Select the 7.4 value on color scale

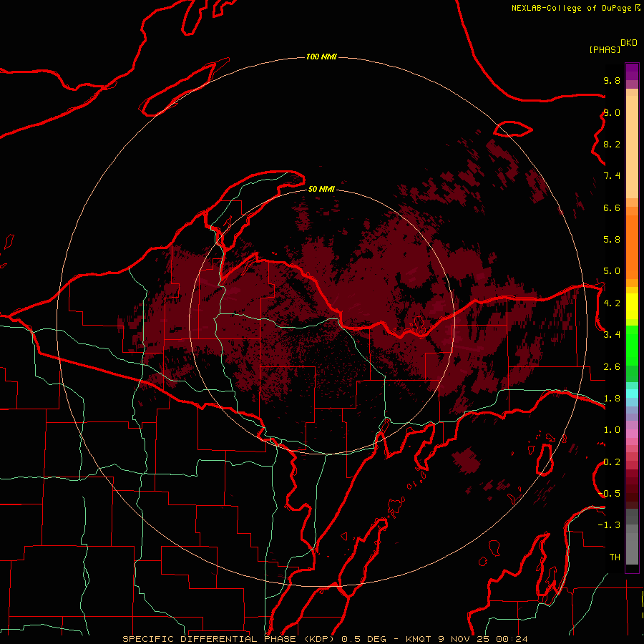612,176
